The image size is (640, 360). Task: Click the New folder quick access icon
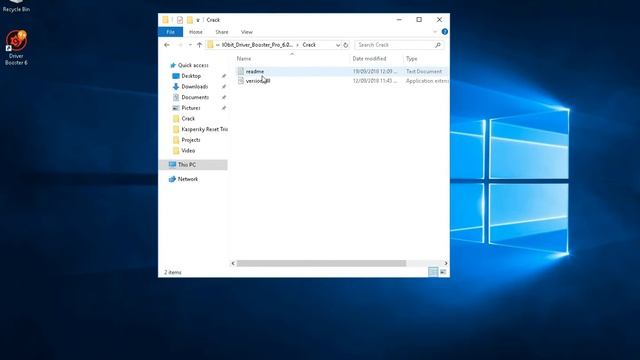click(x=190, y=20)
